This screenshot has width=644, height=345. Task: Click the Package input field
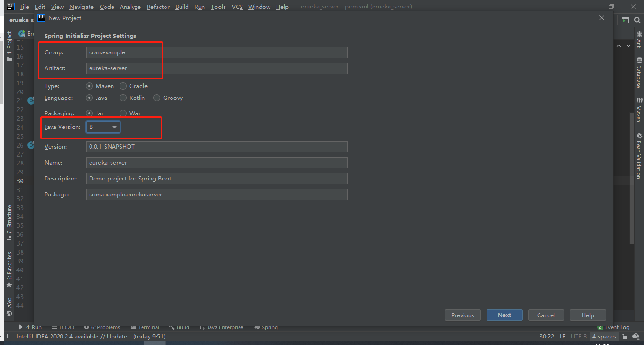pos(217,195)
